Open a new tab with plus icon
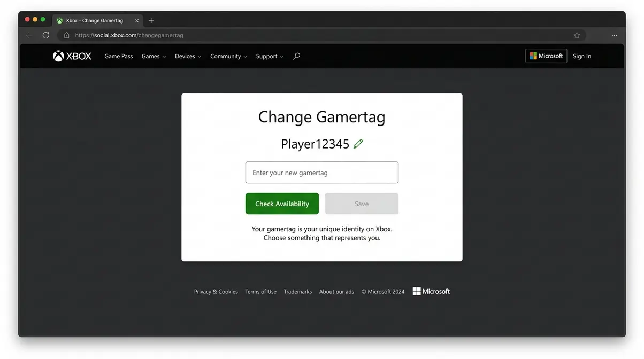The width and height of the screenshot is (644, 359). tap(151, 20)
